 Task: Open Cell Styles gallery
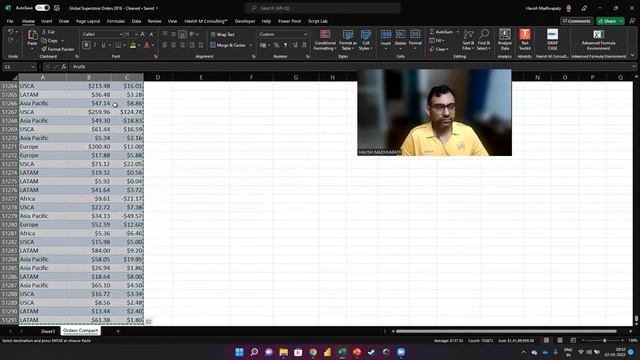[x=366, y=40]
